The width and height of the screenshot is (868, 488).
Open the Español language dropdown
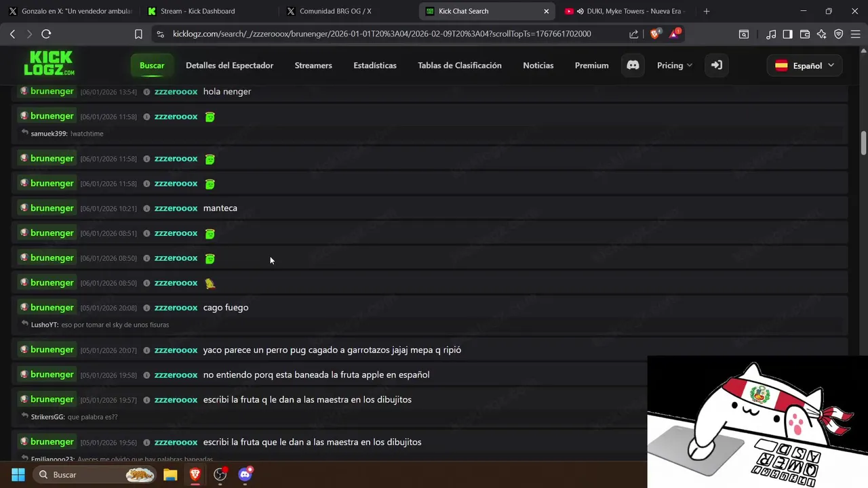coord(804,66)
